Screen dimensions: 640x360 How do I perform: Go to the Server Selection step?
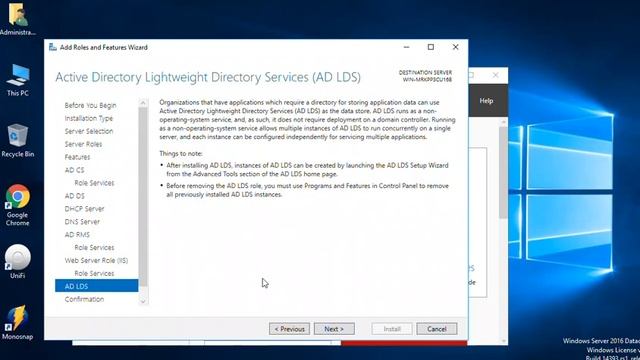[x=89, y=131]
